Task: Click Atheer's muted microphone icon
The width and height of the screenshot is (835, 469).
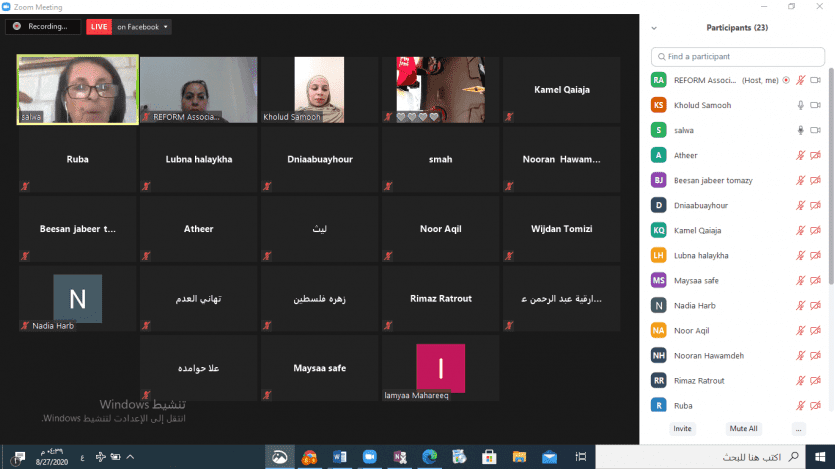Action: (800, 155)
